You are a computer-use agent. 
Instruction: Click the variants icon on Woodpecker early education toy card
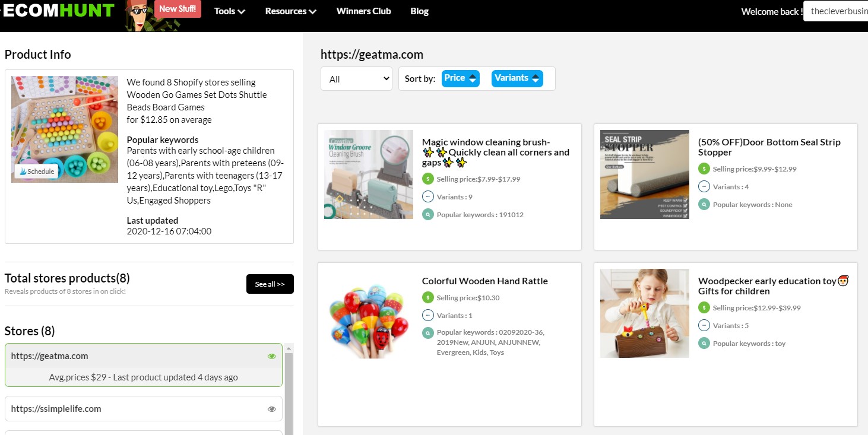point(704,325)
